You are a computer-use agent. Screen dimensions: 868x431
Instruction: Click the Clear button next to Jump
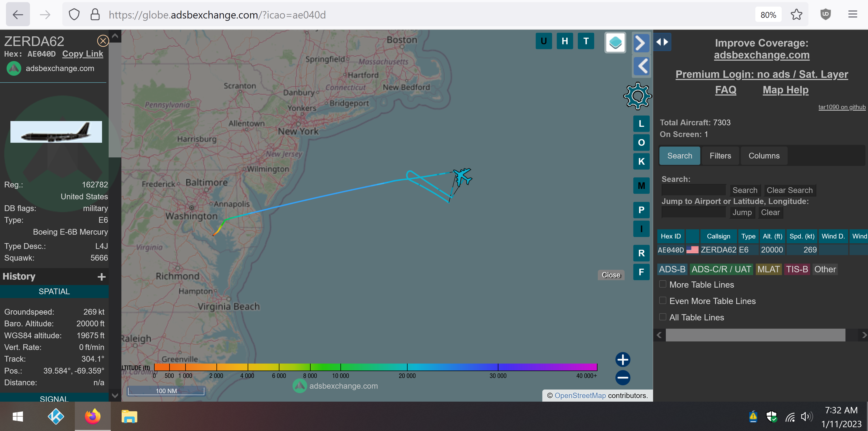tap(770, 213)
